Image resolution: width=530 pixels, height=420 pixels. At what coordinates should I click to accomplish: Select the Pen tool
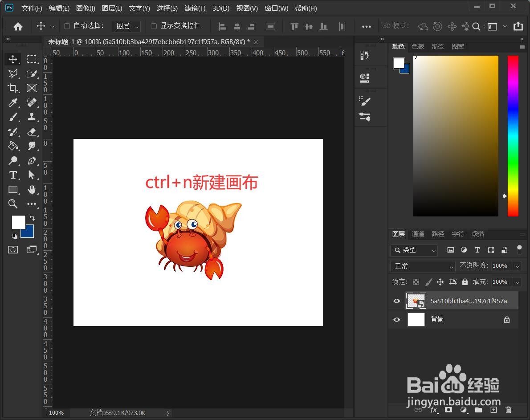coord(32,160)
